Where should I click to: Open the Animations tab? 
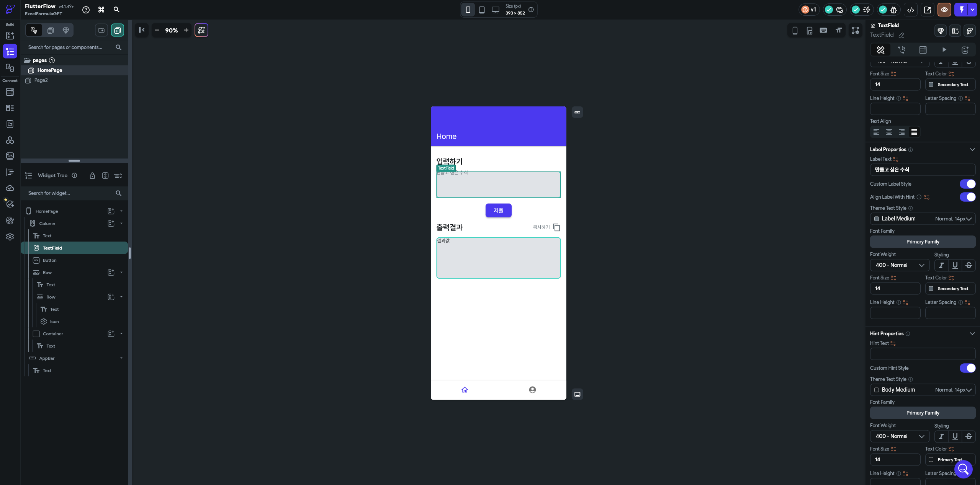click(944, 50)
